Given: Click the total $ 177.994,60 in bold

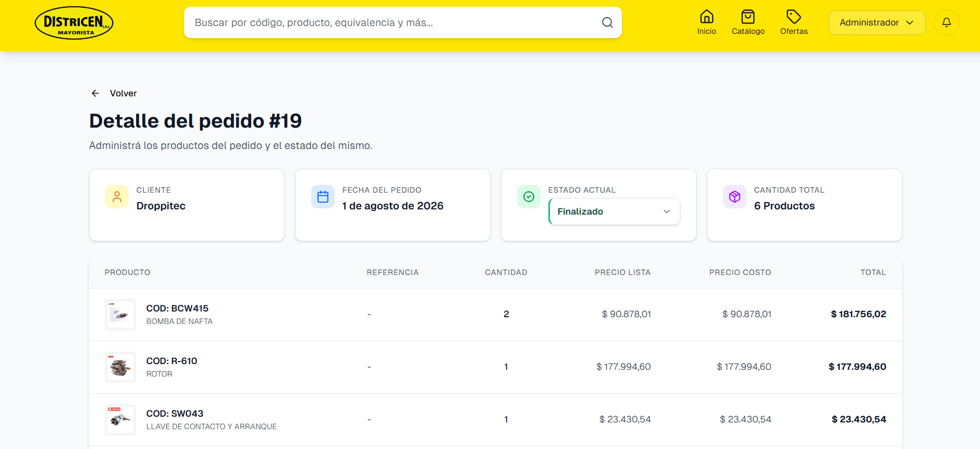Looking at the screenshot, I should pos(857,367).
